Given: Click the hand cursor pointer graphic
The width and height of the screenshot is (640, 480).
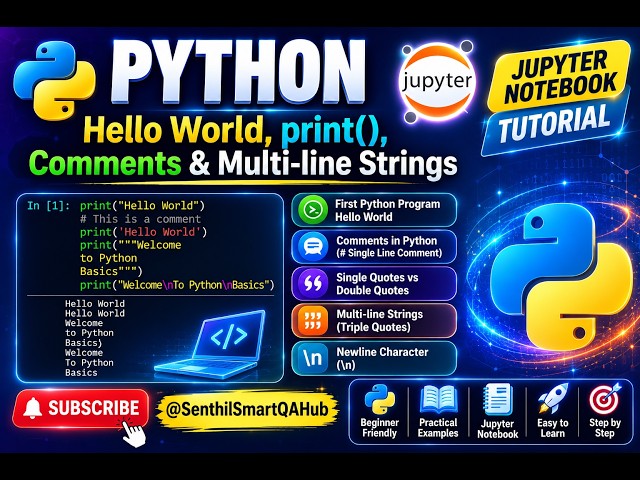Looking at the screenshot, I should coord(134,433).
